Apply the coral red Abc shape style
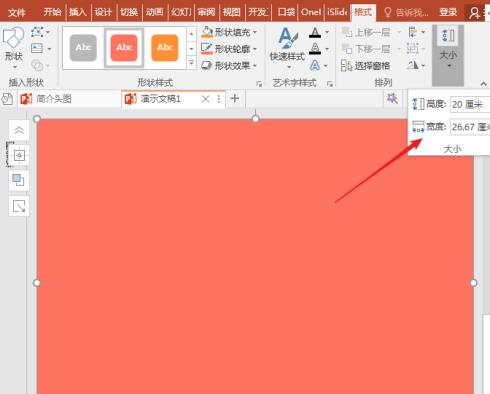Screen dimensions: 490x394 pyautogui.click(x=124, y=48)
